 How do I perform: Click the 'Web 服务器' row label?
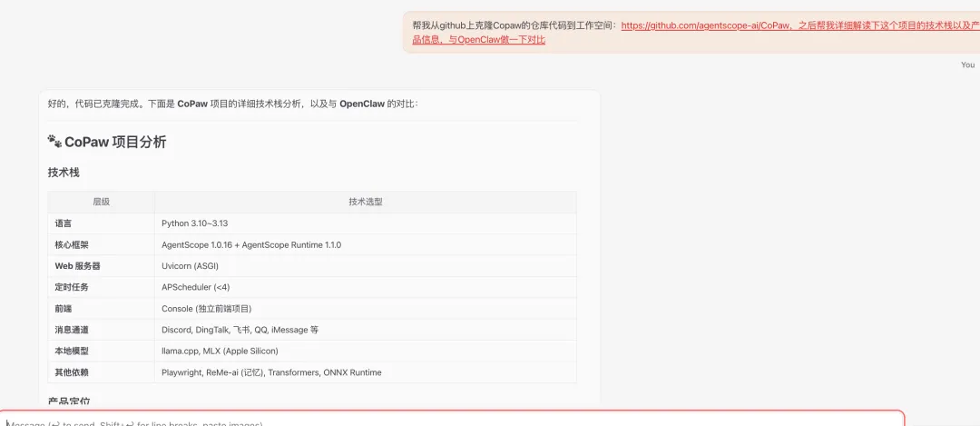(x=77, y=266)
